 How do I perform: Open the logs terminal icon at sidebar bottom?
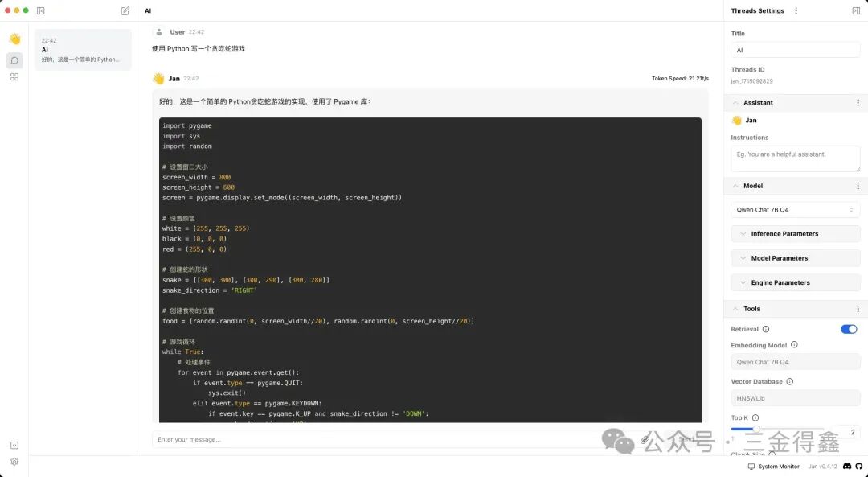(x=14, y=446)
